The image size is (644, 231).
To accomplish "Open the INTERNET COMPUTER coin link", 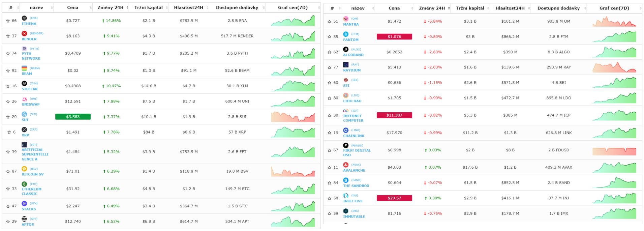I will point(353,118).
